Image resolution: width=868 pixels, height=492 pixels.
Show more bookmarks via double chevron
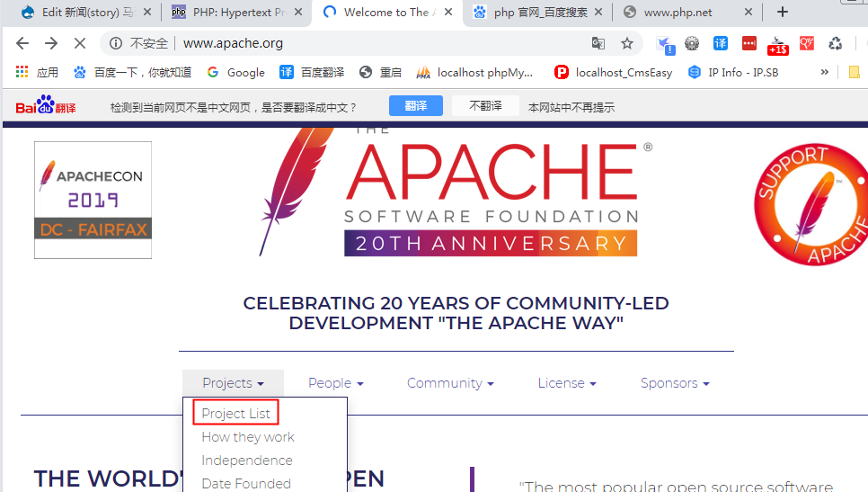824,72
